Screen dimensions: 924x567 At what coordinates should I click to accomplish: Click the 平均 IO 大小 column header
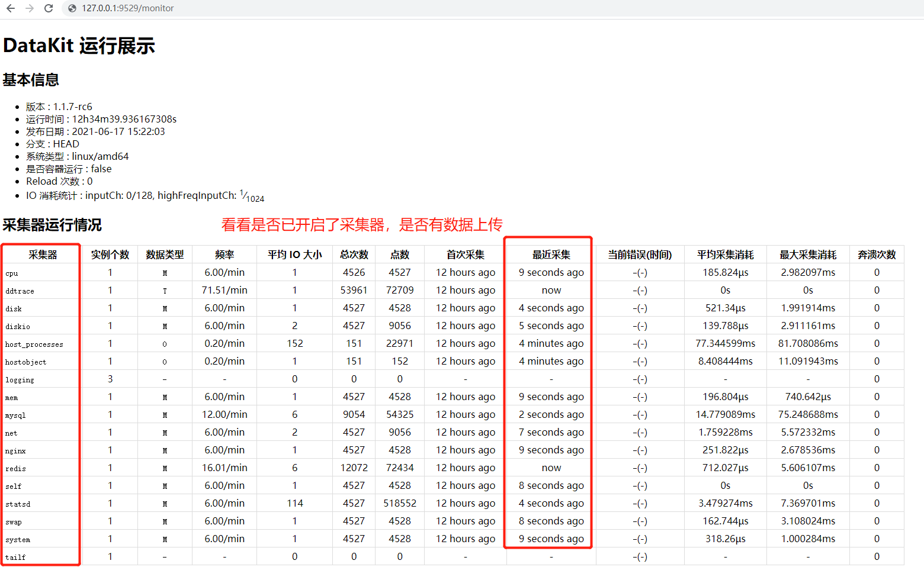(x=295, y=254)
